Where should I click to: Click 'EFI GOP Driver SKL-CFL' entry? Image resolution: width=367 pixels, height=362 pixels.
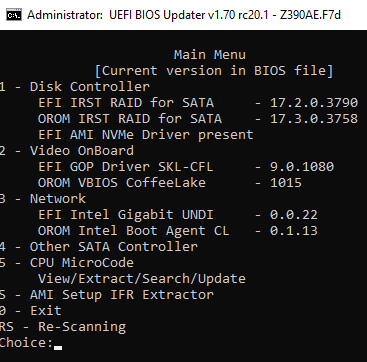coord(126,167)
